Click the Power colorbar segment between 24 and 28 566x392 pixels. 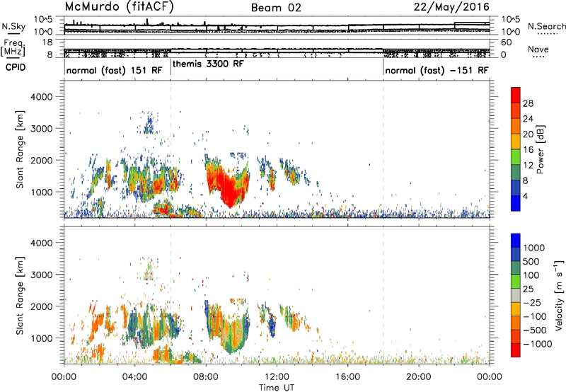click(516, 110)
